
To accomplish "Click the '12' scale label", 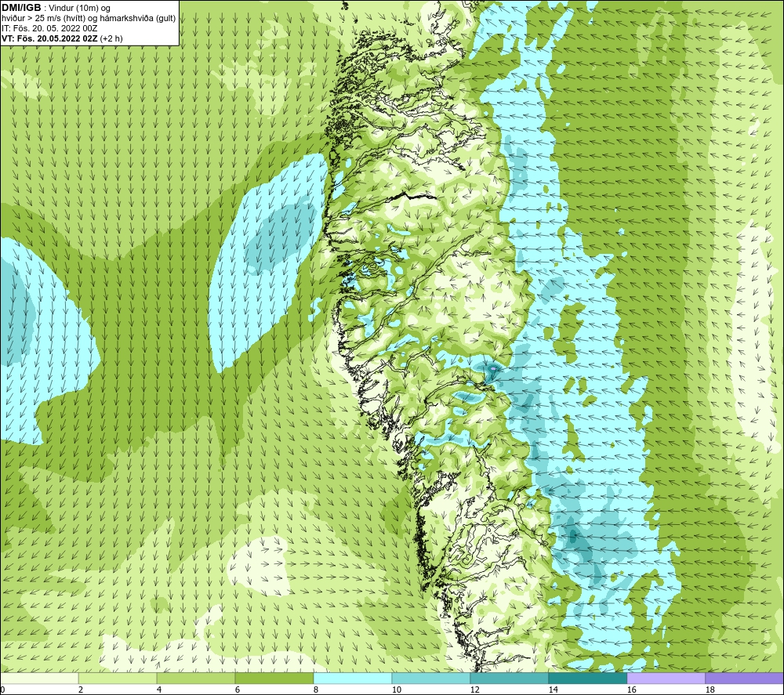I will tap(474, 690).
